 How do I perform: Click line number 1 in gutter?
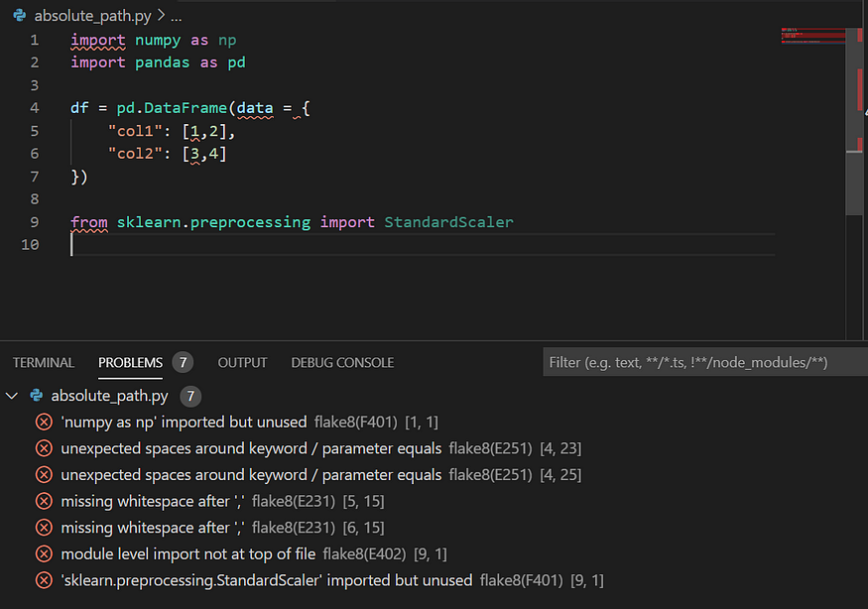point(35,40)
